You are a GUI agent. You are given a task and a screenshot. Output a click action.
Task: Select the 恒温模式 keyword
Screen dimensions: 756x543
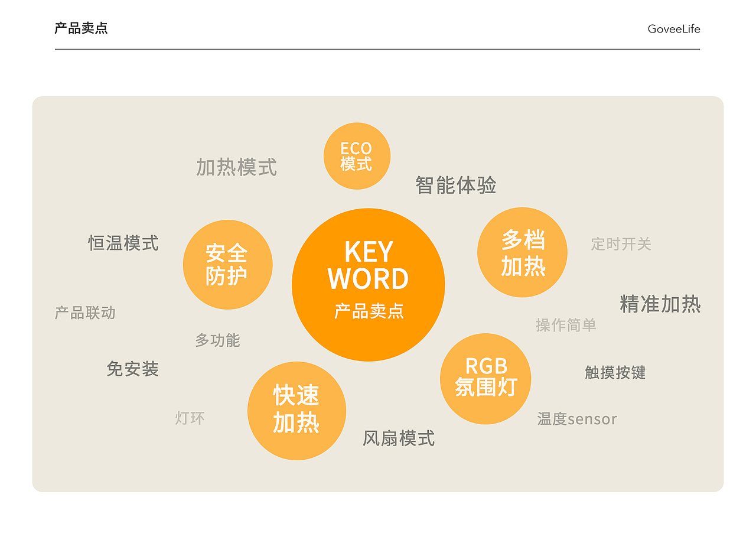[x=123, y=243]
